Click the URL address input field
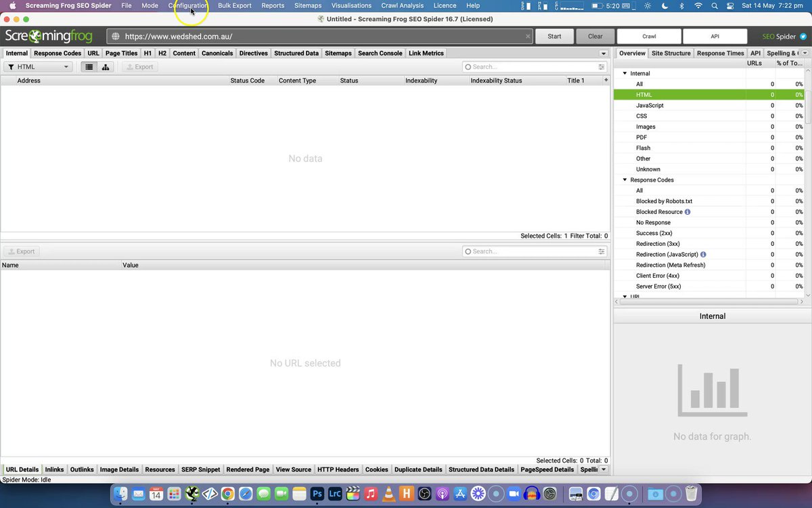This screenshot has height=508, width=812. pyautogui.click(x=319, y=37)
